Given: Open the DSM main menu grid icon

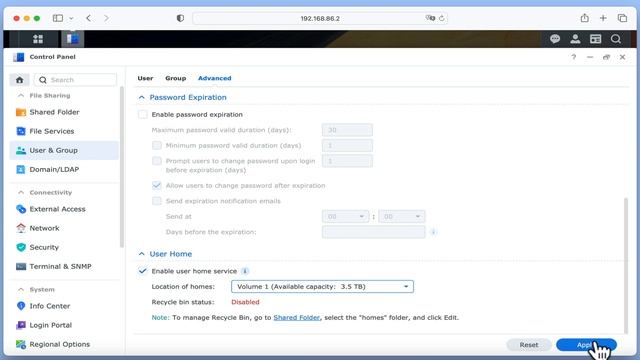Looking at the screenshot, I should coord(38,39).
